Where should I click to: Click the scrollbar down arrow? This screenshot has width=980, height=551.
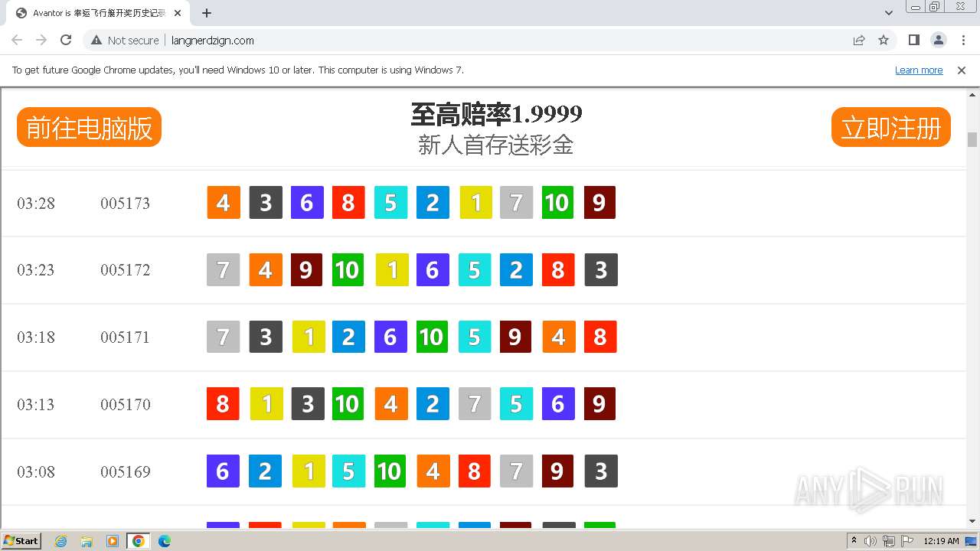[x=972, y=521]
